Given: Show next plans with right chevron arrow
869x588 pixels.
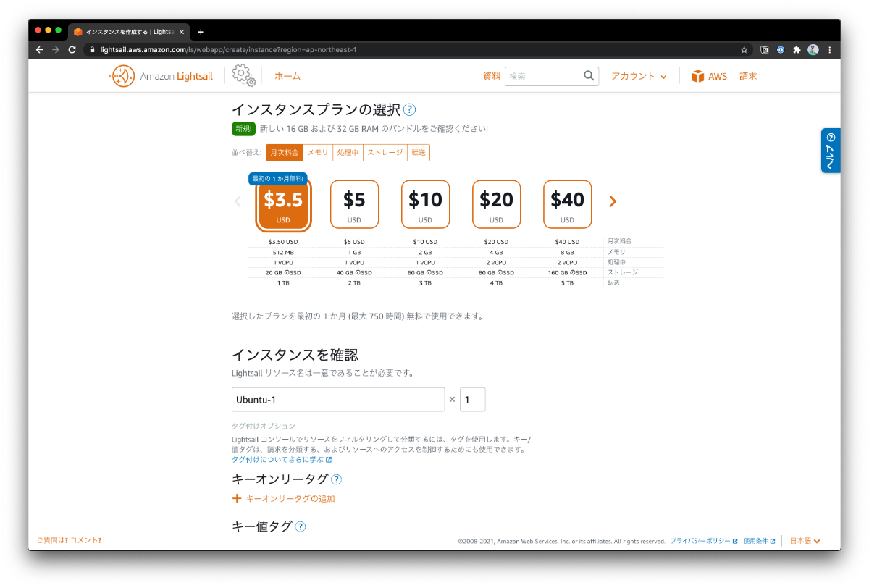Looking at the screenshot, I should point(613,201).
